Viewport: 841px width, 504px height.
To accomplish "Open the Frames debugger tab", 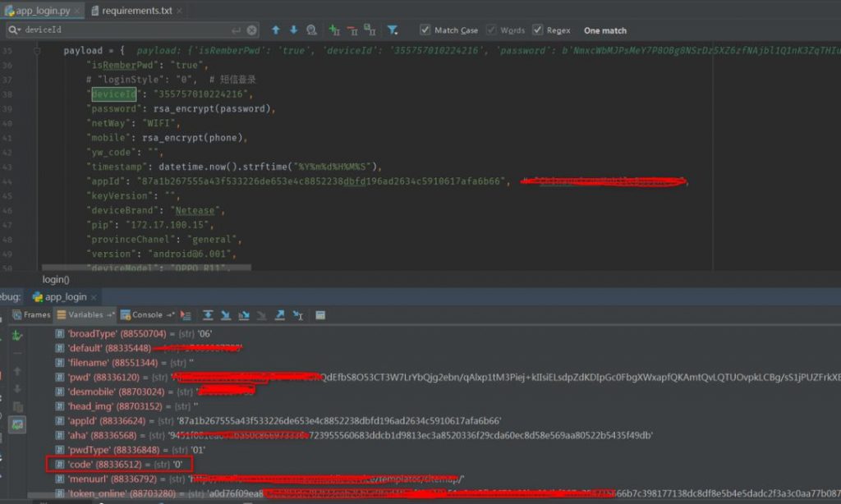I will (x=31, y=314).
